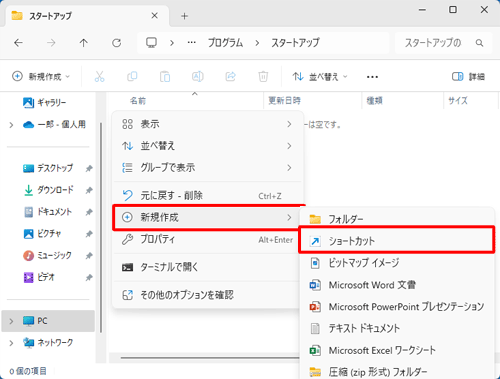Screen dimensions: 500x379
Task: Expand the address bar ellipsis path
Action: (x=192, y=43)
